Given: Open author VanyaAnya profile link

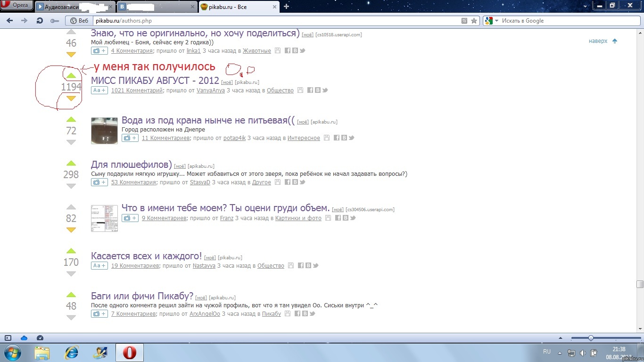Looking at the screenshot, I should 210,90.
